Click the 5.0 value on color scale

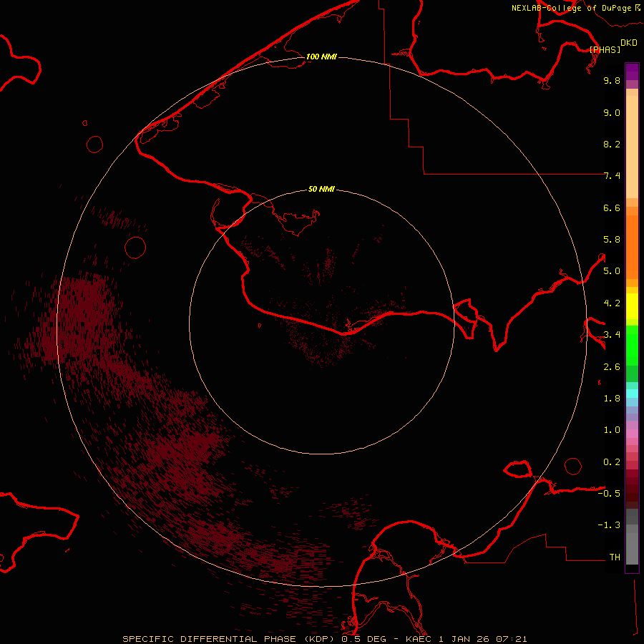612,271
